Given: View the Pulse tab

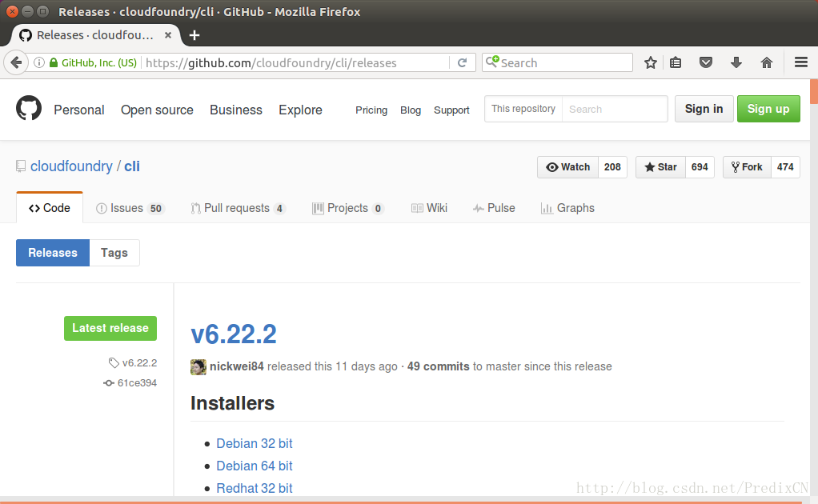Looking at the screenshot, I should coord(494,208).
